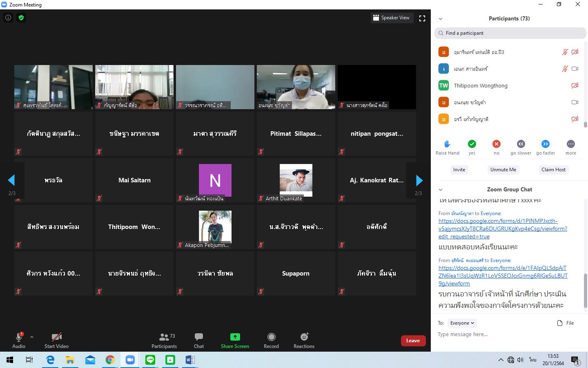Image resolution: width=588 pixels, height=368 pixels.
Task: Select the masked participant's video tile
Action: (296, 87)
